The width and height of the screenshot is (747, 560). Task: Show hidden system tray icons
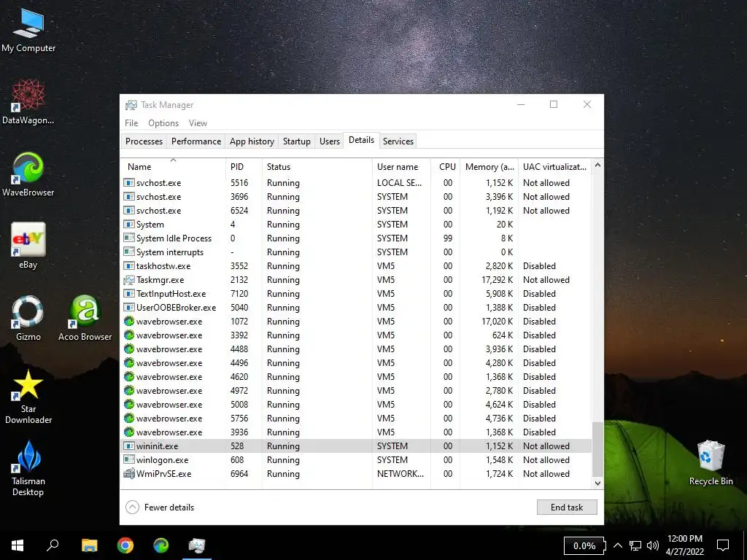tap(617, 545)
